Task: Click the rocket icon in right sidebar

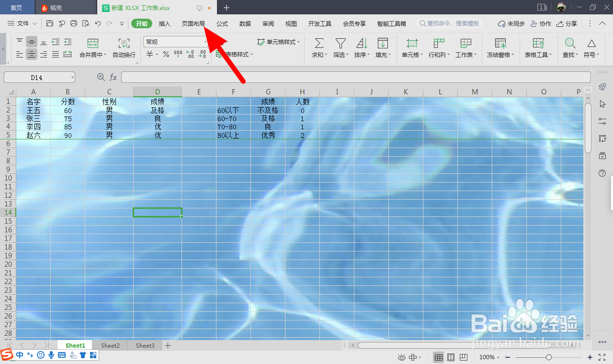Action: 602,87
